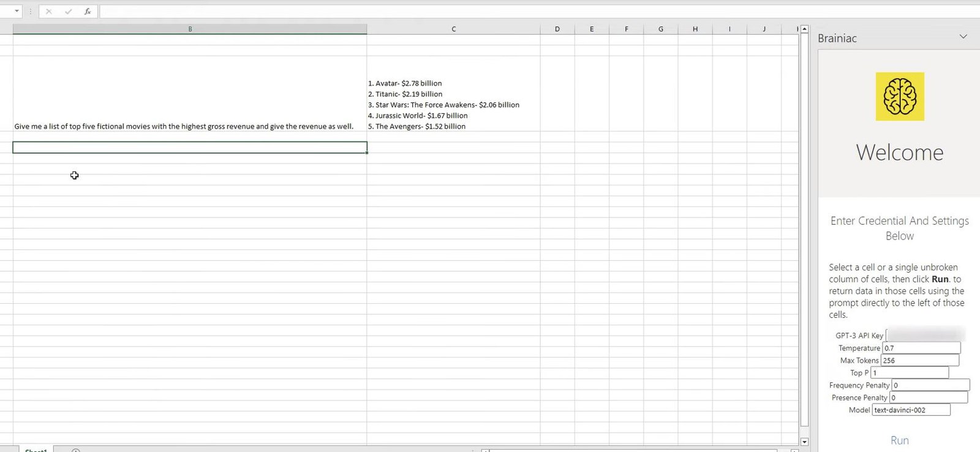Open the Name Box dropdown arrow
Viewport: 980px width, 452px height.
(17, 12)
